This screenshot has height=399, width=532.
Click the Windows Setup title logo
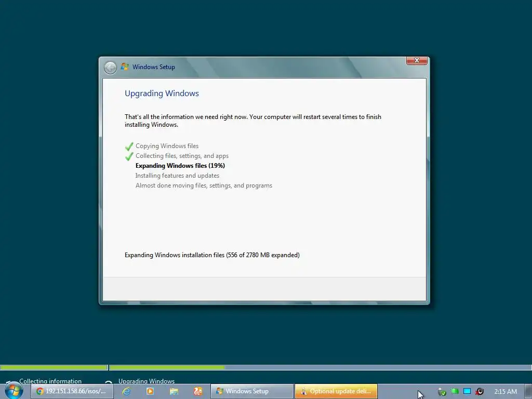point(125,67)
